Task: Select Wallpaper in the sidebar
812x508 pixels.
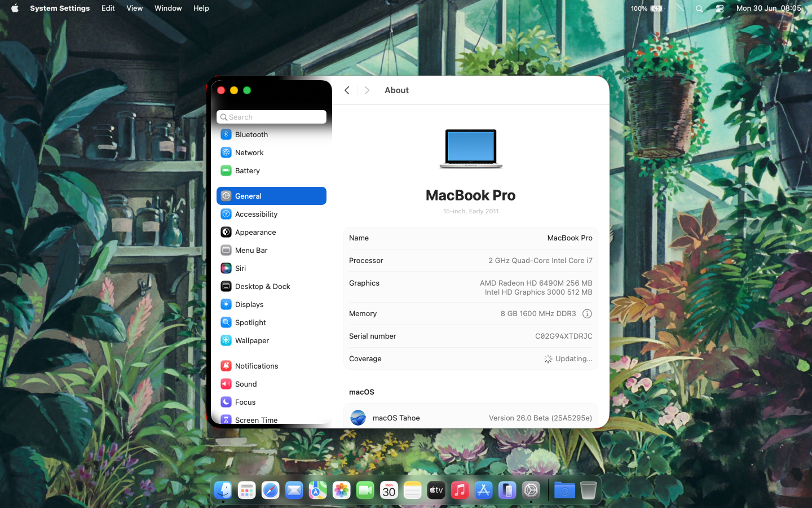Action: 251,341
